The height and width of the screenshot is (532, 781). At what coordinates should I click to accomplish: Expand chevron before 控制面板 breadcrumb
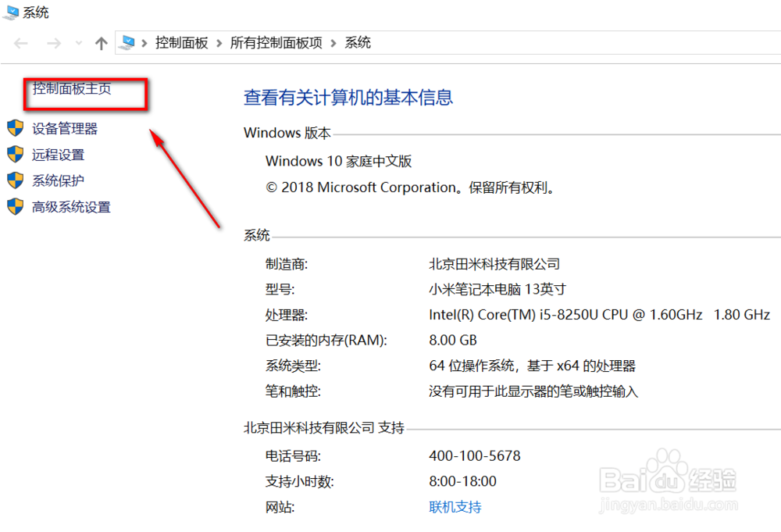point(144,43)
